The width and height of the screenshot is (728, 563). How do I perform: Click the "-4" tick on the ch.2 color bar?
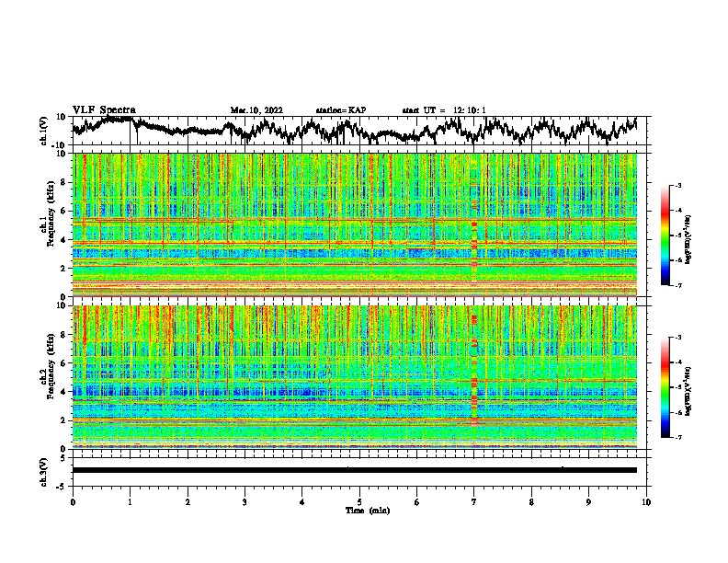coord(677,362)
